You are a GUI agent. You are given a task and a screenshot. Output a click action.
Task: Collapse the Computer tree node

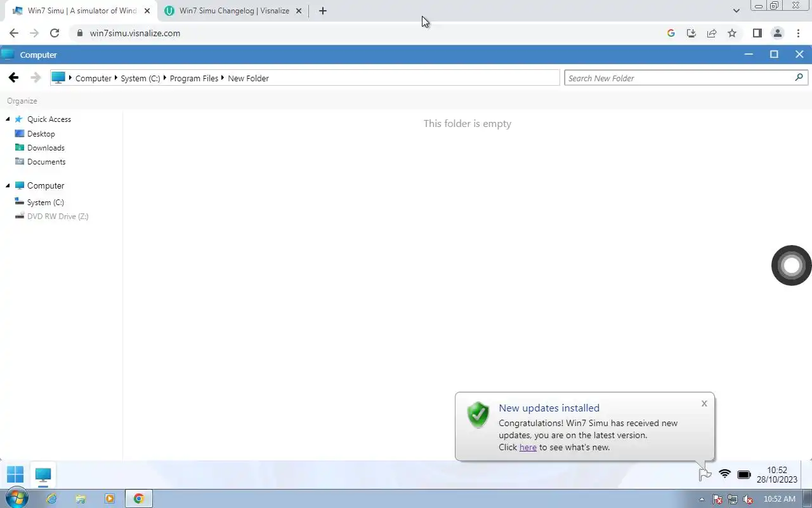click(8, 185)
